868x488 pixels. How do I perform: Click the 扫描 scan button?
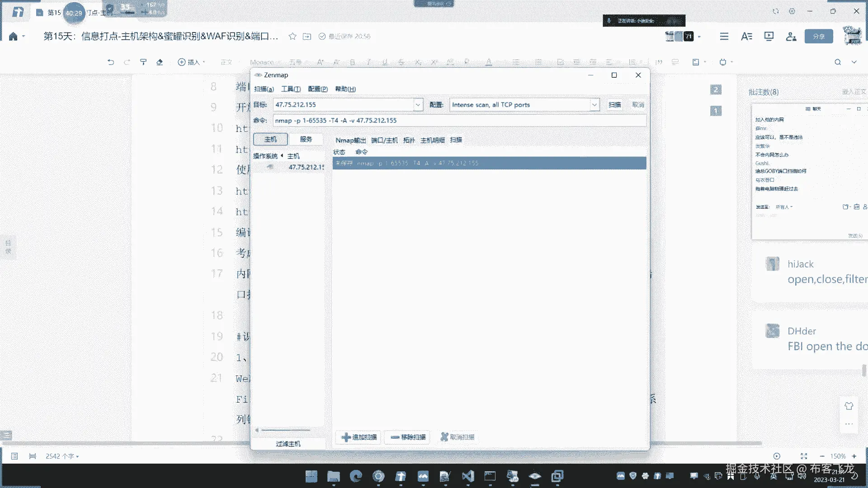coord(614,104)
